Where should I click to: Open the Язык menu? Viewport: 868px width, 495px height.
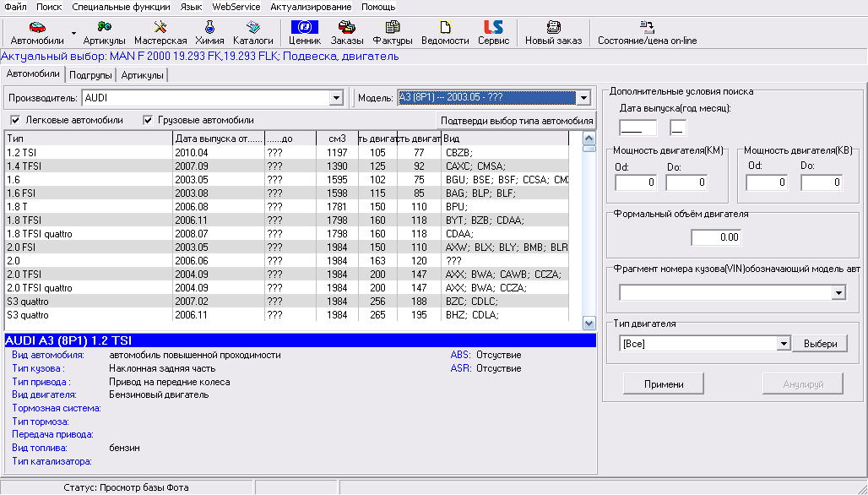click(x=191, y=8)
